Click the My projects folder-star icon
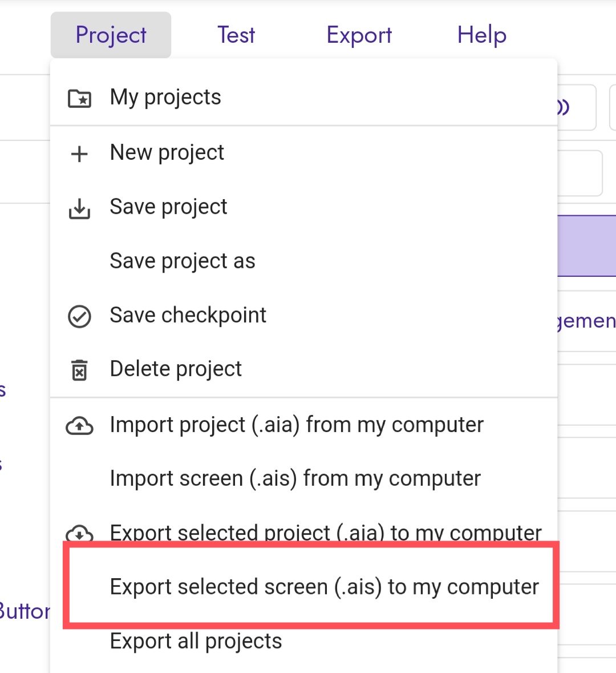 [x=79, y=98]
